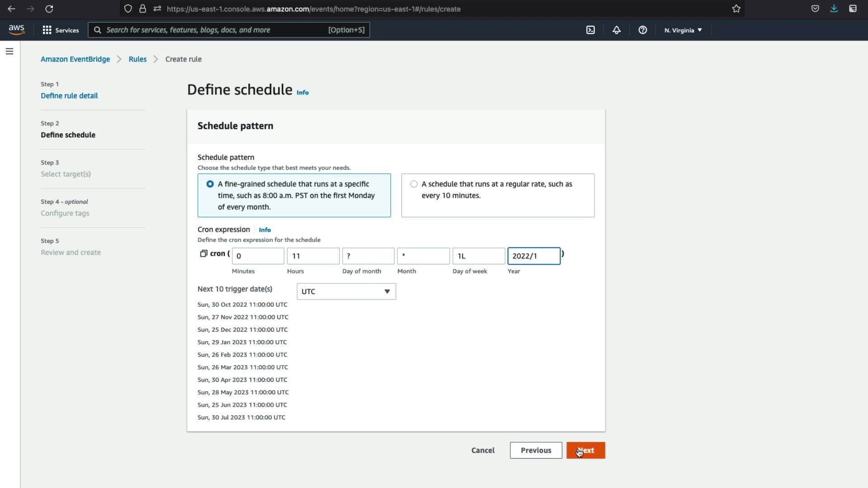The image size is (868, 488).
Task: Toggle the side navigation hamburger menu
Action: coord(9,52)
